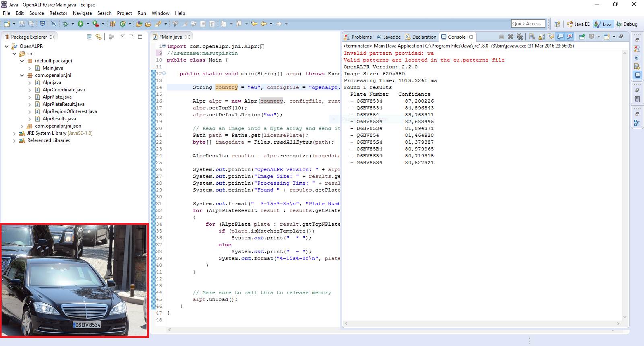The width and height of the screenshot is (644, 346).
Task: Clear the Console output
Action: 532,37
